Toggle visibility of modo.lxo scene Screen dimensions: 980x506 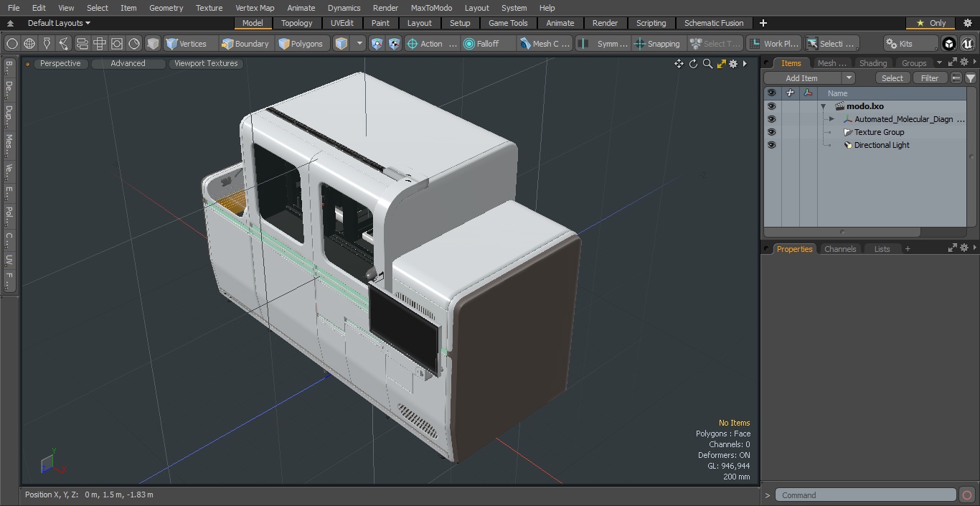point(771,106)
